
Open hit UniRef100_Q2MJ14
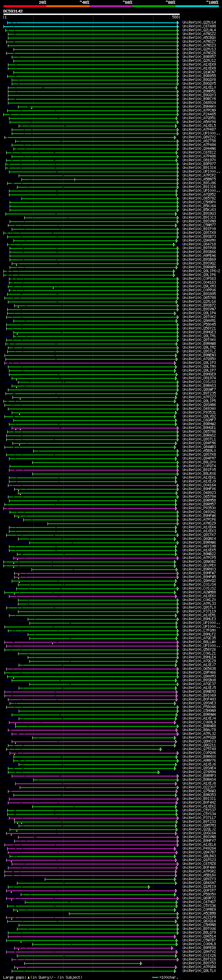tap(199, 23)
